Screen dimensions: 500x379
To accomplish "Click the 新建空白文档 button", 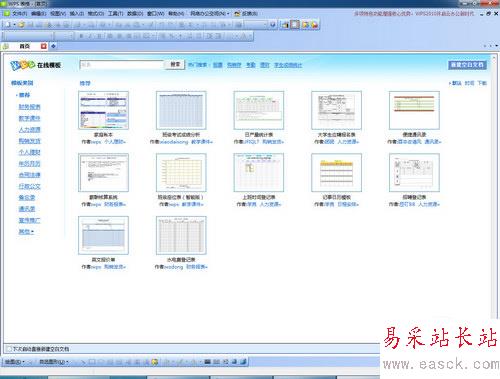I will [x=467, y=65].
